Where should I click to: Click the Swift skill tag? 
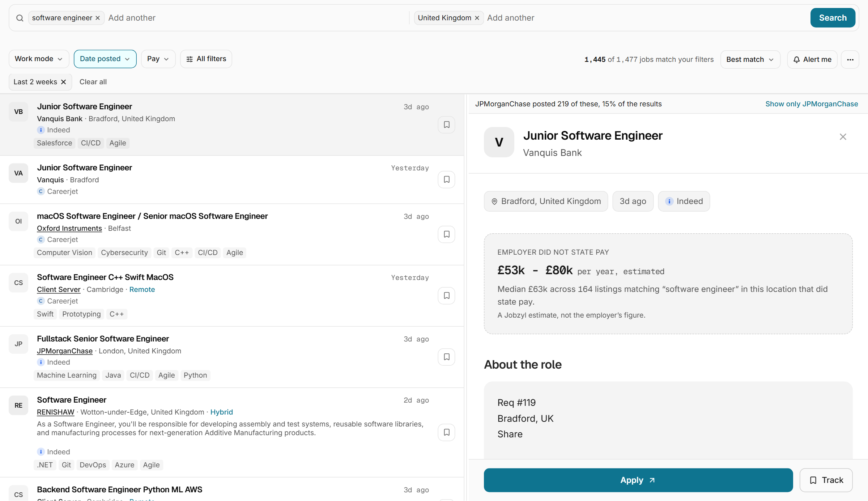coord(45,314)
